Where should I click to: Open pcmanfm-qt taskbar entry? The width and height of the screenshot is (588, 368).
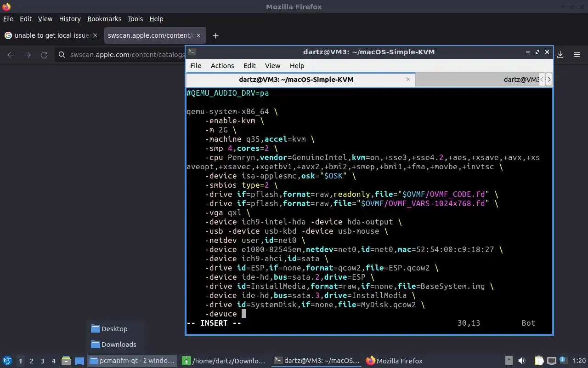coord(132,361)
